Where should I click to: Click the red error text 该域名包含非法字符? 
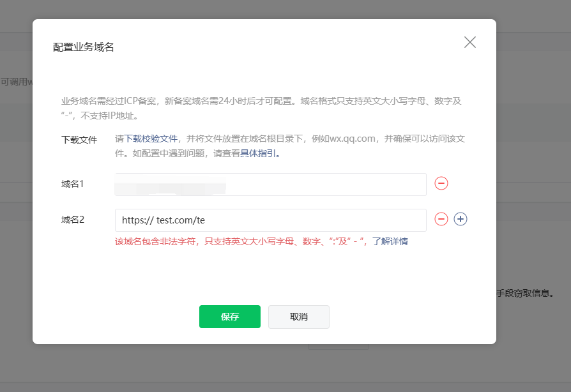click(156, 241)
